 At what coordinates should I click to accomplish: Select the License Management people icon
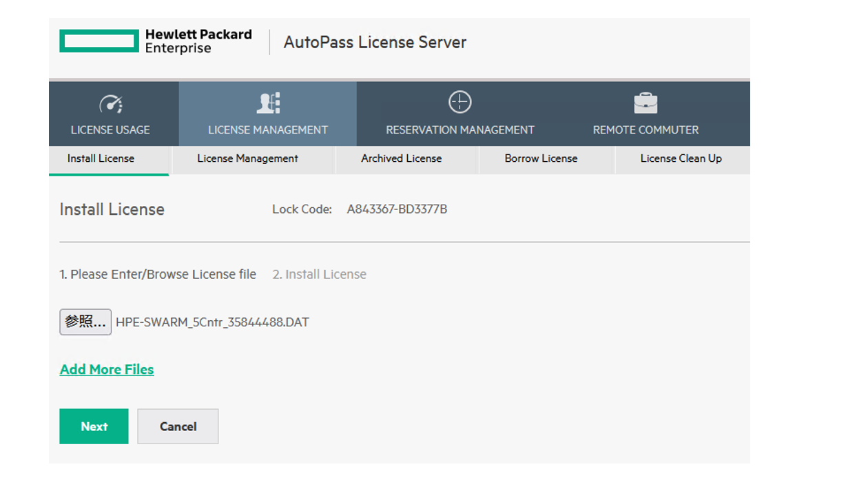click(x=267, y=103)
